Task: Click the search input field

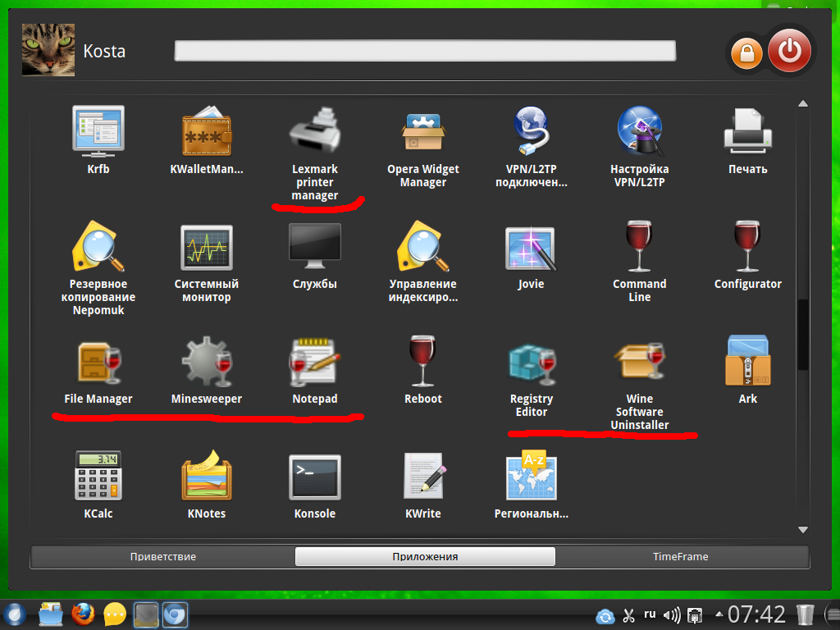Action: click(425, 51)
